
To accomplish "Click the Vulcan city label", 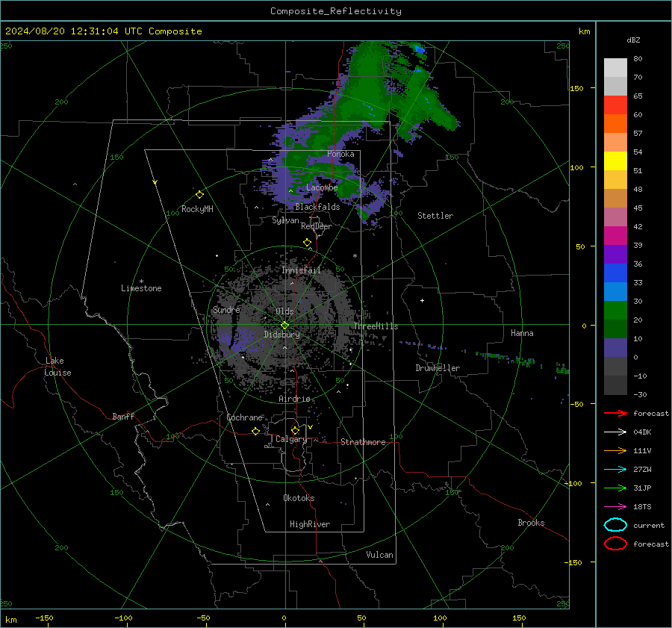I will coord(380,555).
